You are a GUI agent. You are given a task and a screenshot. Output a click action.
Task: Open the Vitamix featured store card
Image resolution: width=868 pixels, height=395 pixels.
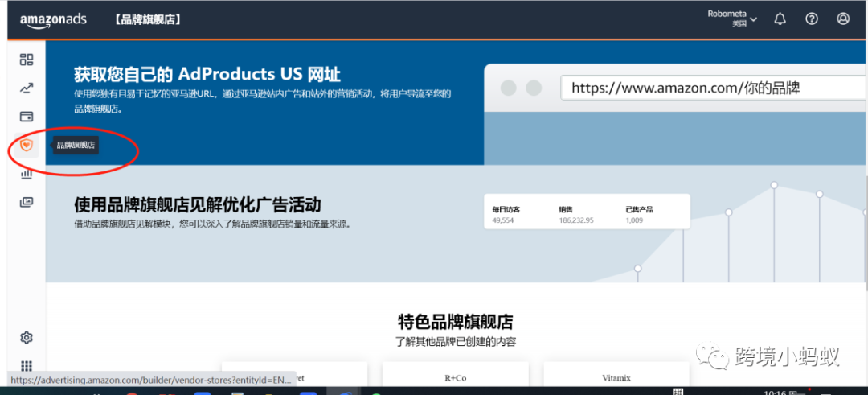click(616, 374)
